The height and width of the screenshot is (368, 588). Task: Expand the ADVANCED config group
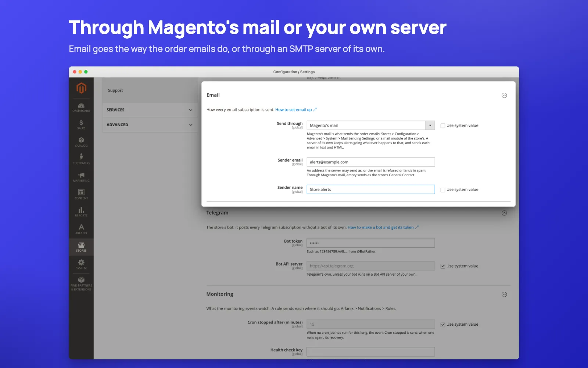(x=150, y=125)
